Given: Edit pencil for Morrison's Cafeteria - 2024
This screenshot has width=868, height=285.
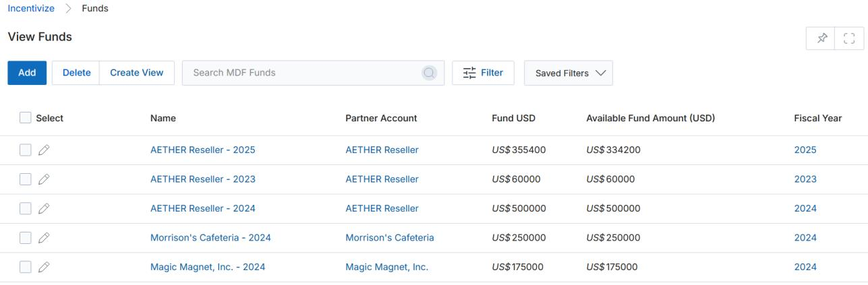Looking at the screenshot, I should point(44,237).
